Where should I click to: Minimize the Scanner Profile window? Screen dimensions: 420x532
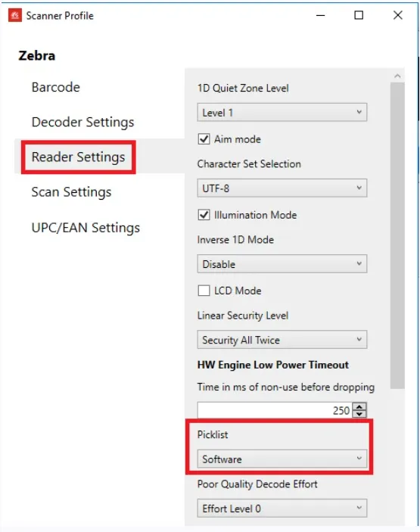point(321,15)
